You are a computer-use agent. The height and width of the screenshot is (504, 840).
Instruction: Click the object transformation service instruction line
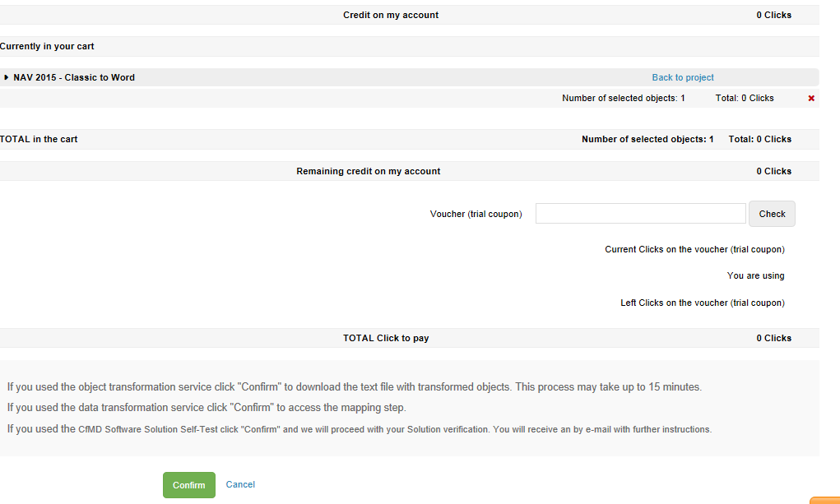354,386
